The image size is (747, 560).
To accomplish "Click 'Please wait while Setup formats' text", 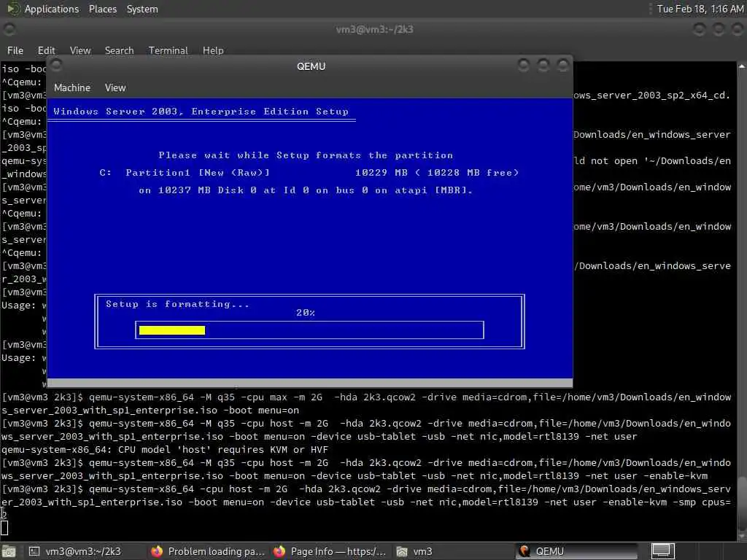I will pyautogui.click(x=306, y=155).
